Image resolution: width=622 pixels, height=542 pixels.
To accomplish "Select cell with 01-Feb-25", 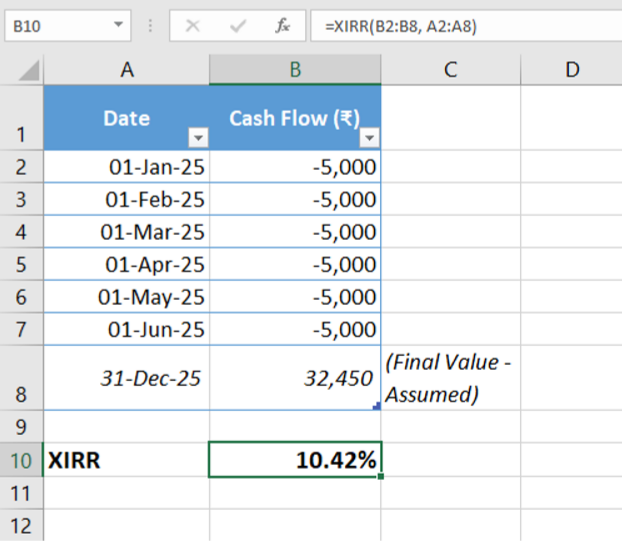I will [127, 199].
